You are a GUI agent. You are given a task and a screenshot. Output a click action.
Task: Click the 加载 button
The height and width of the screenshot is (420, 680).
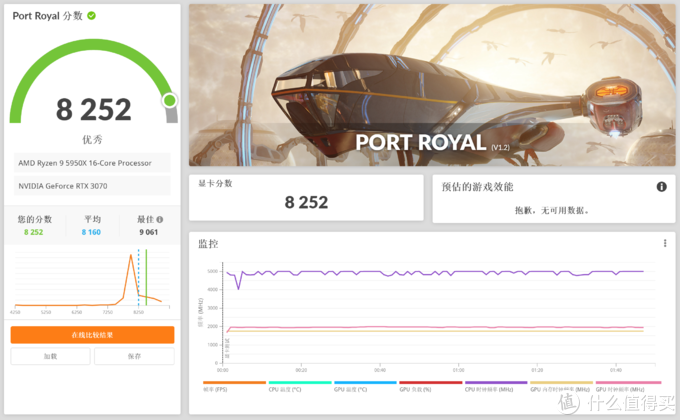click(50, 356)
